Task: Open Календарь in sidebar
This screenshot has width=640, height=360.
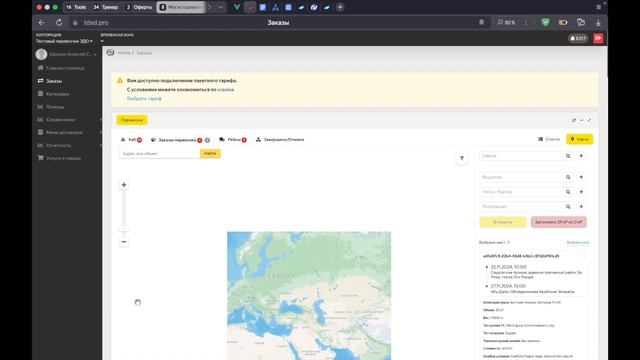Action: [x=53, y=94]
